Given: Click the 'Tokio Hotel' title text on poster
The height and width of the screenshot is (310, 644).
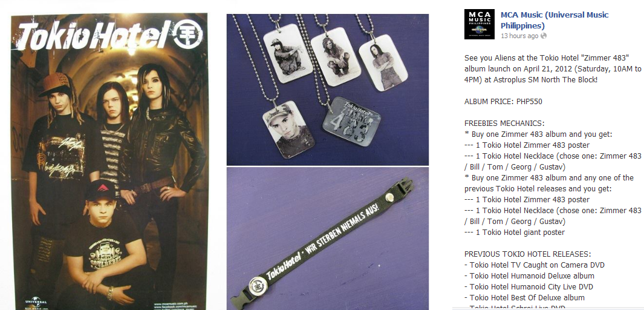Looking at the screenshot, I should tap(94, 36).
